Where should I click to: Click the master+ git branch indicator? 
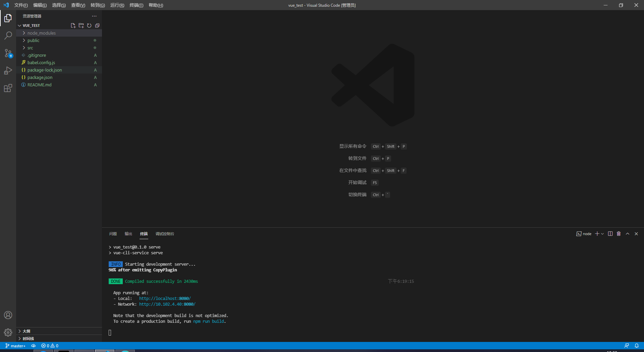[15, 346]
